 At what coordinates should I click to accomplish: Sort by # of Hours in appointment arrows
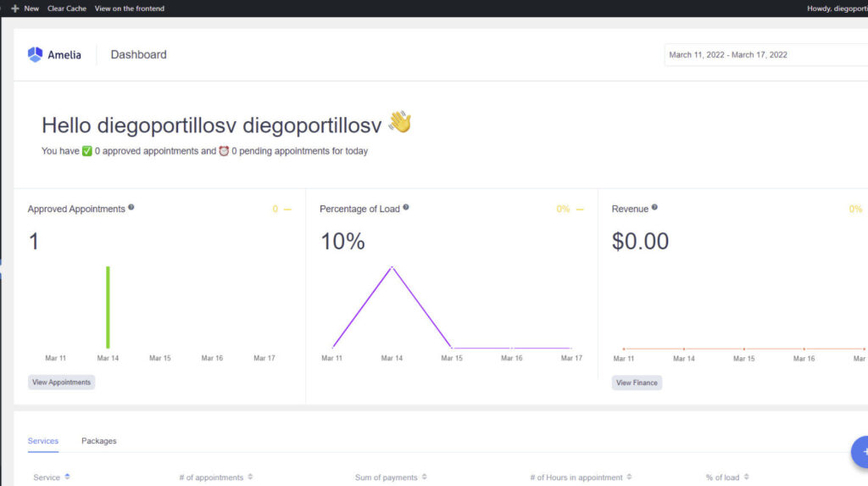(630, 477)
